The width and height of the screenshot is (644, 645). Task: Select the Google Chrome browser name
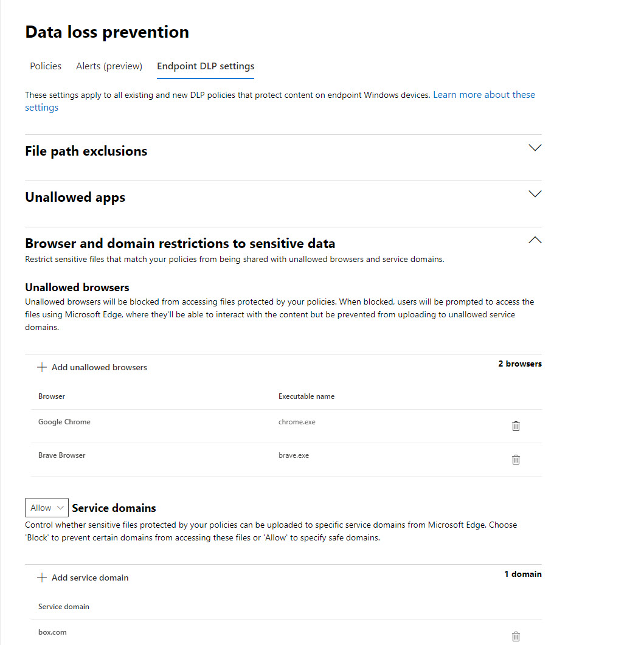point(64,422)
